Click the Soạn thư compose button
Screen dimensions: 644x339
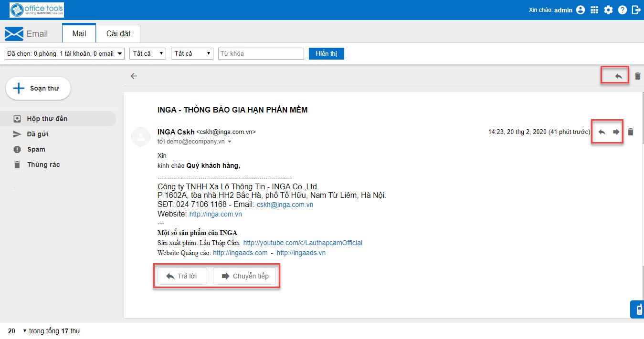[x=38, y=88]
